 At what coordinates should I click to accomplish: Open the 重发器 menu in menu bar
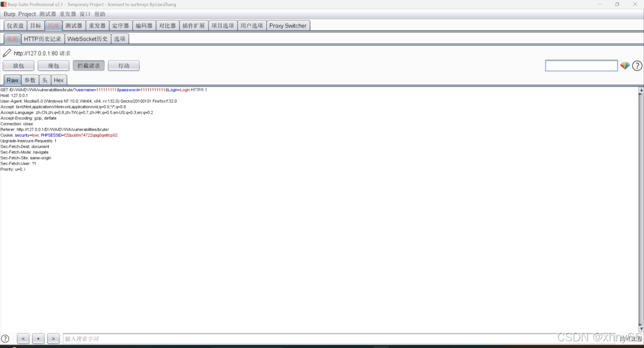pos(68,14)
